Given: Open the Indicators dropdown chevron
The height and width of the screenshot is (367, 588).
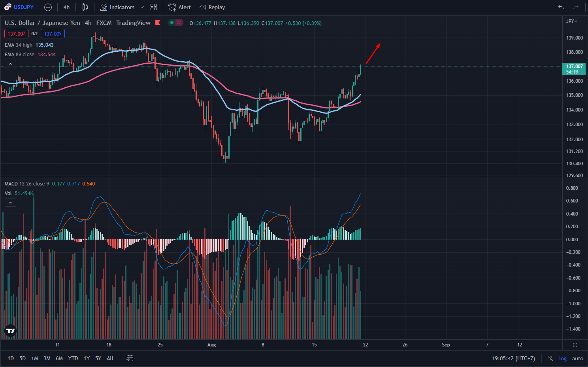Looking at the screenshot, I should point(142,7).
